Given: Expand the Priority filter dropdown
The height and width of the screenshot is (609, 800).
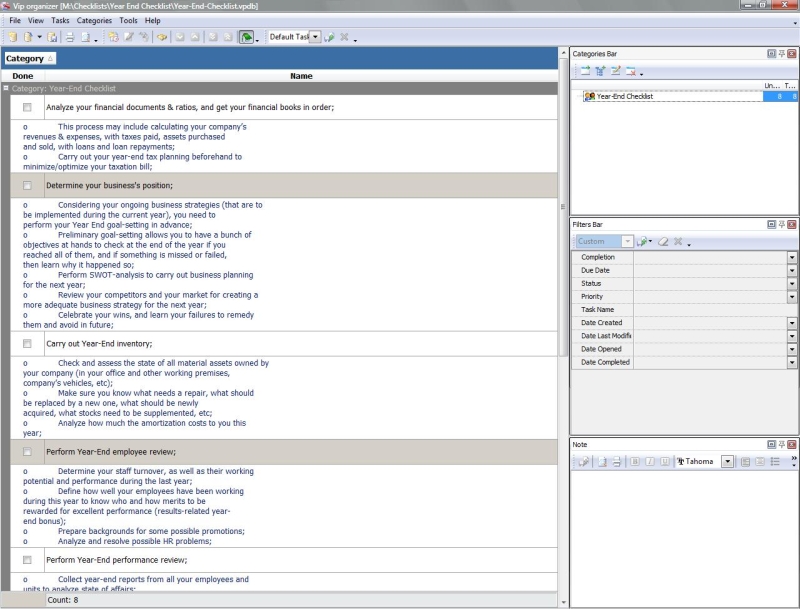Looking at the screenshot, I should pos(792,297).
